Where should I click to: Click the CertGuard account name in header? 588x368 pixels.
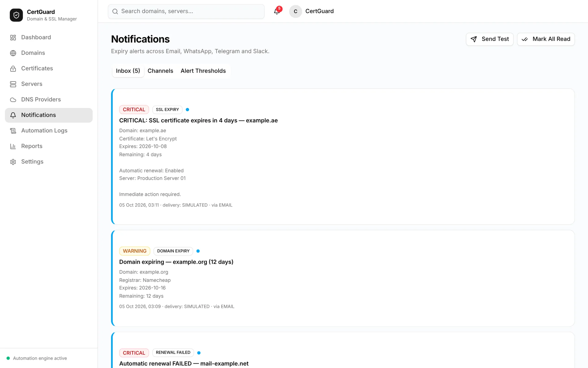click(319, 11)
